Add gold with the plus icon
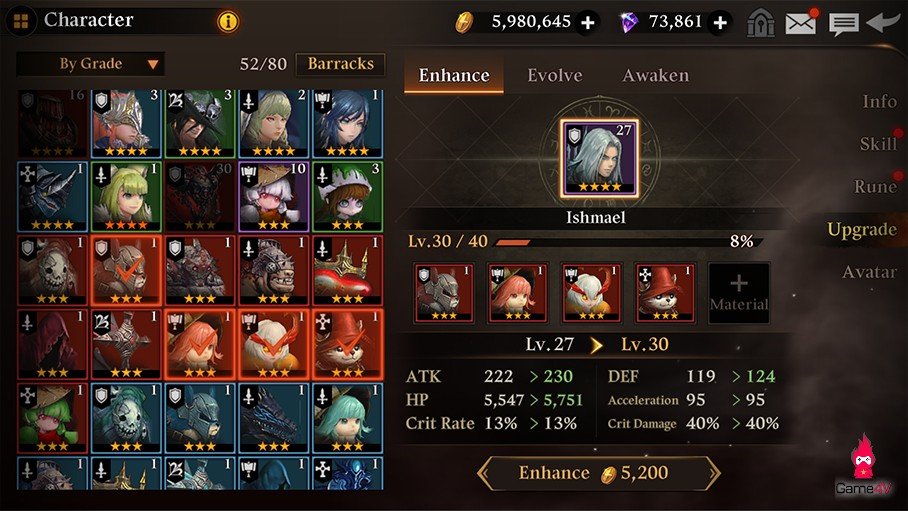Screen dimensions: 908x511 click(588, 23)
